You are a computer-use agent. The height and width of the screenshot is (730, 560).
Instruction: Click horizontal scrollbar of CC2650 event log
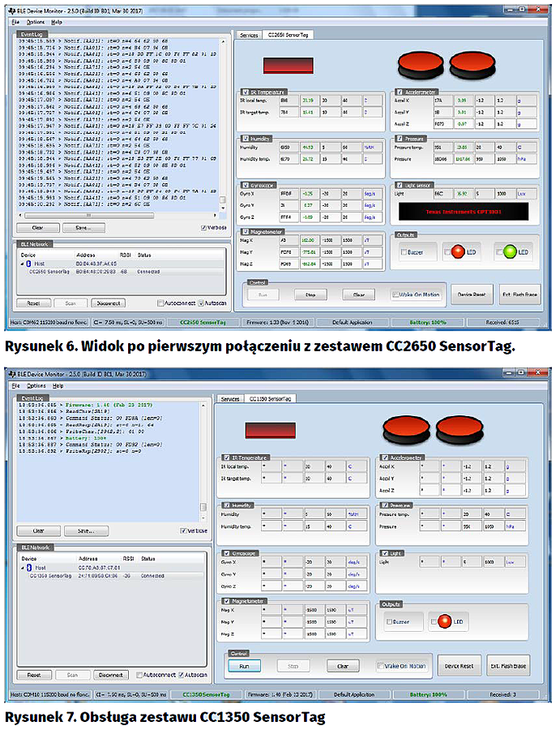click(x=113, y=216)
